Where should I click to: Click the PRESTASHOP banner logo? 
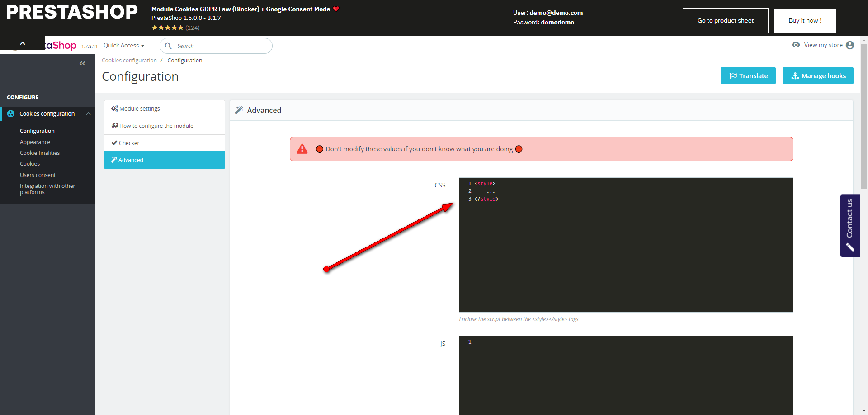[72, 12]
